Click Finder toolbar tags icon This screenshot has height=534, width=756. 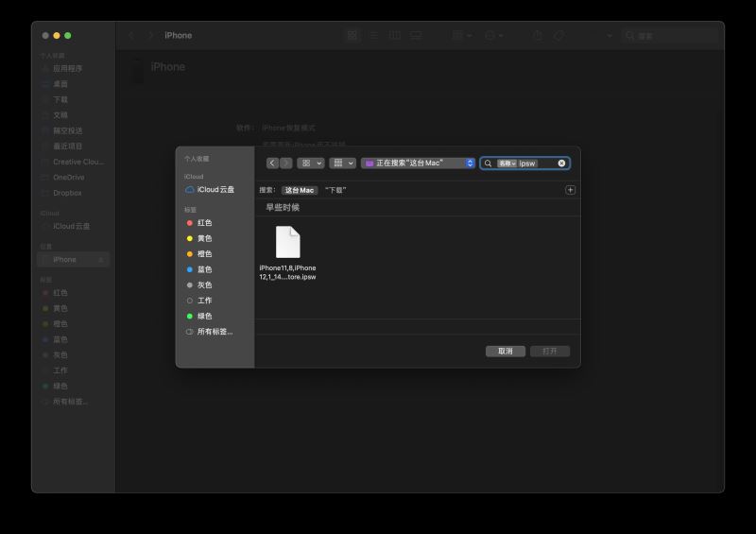pos(558,35)
